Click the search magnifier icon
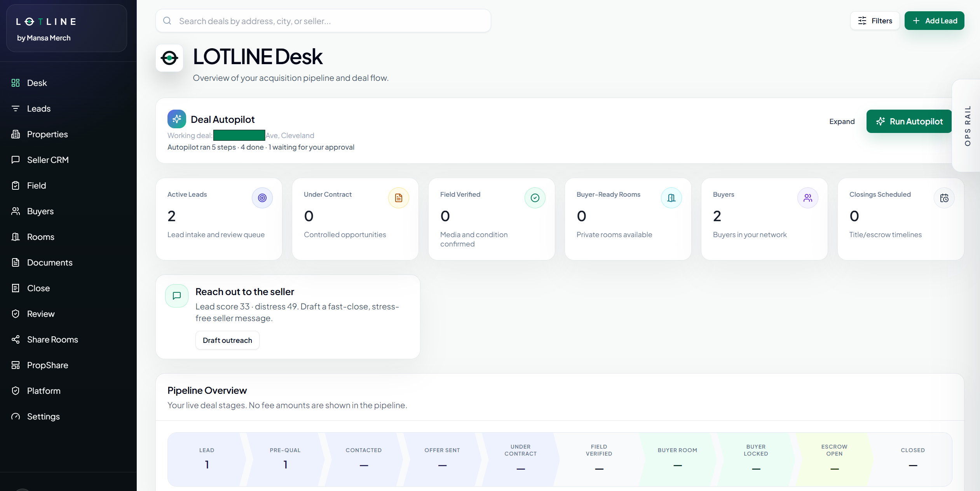This screenshot has height=491, width=980. (x=167, y=21)
